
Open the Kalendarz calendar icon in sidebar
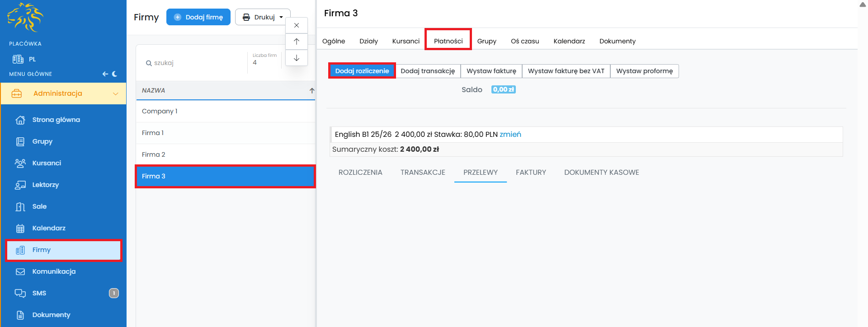[x=20, y=229]
